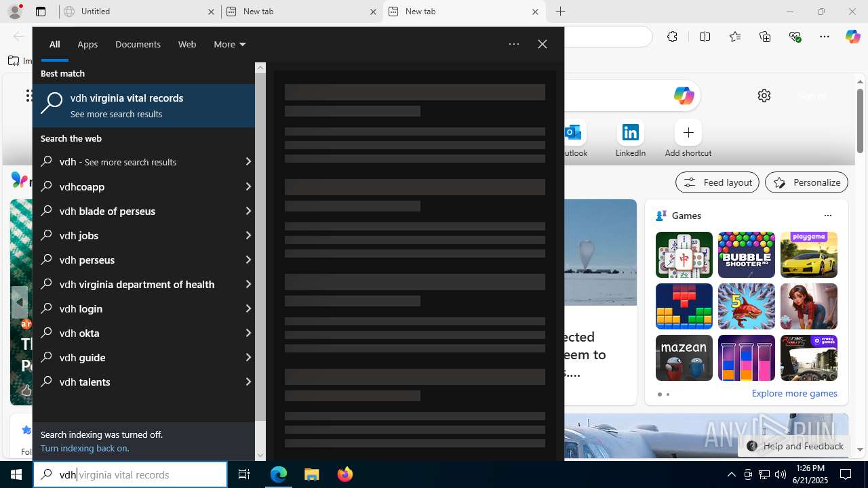Image resolution: width=868 pixels, height=488 pixels.
Task: Expand arrow for vdh login suggestion
Action: click(x=248, y=308)
